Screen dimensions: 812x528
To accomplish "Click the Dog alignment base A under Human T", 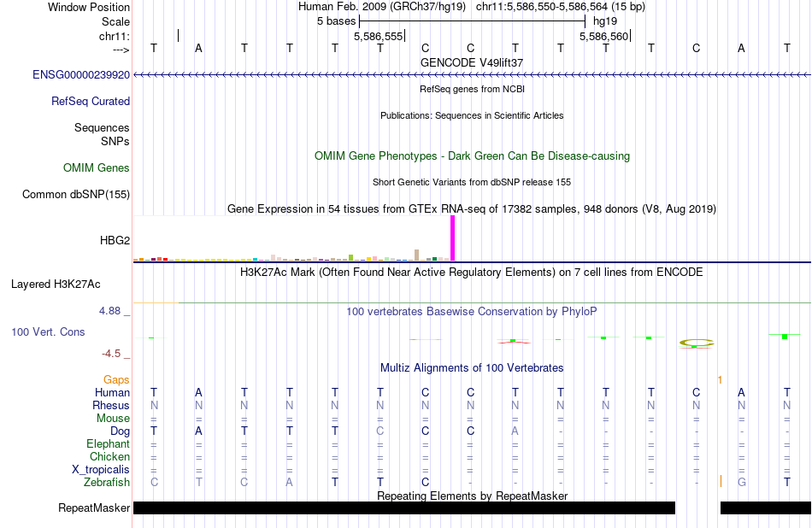I will pos(515,431).
